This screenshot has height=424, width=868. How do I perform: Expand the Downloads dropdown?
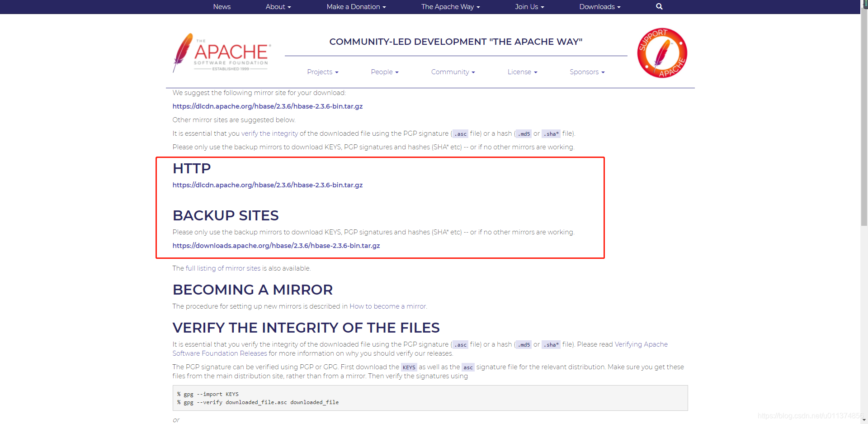(x=600, y=7)
